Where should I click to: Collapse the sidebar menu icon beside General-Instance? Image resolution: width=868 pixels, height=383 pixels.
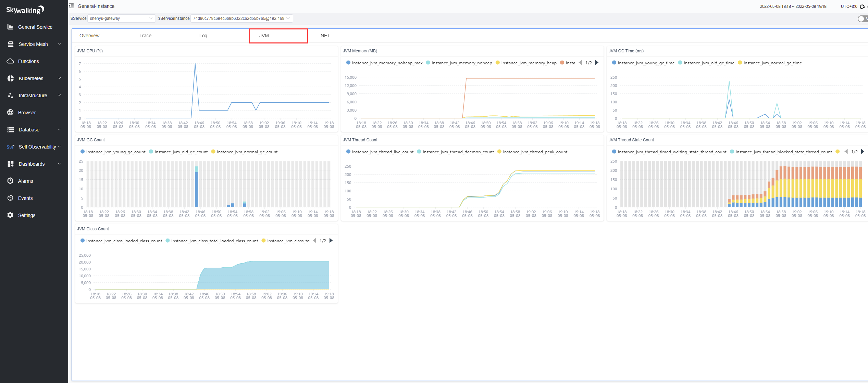pyautogui.click(x=71, y=6)
